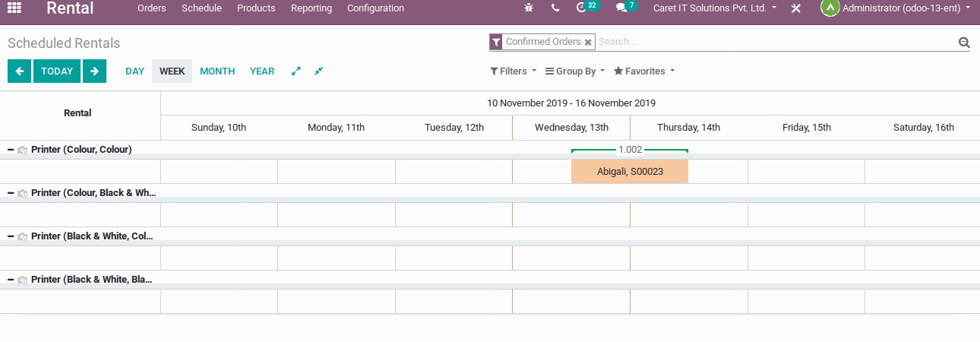This screenshot has width=980, height=342.
Task: Open the Reporting menu
Action: click(x=311, y=8)
